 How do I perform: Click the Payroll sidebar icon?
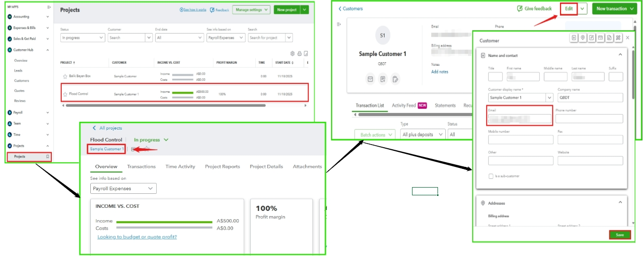click(x=10, y=112)
